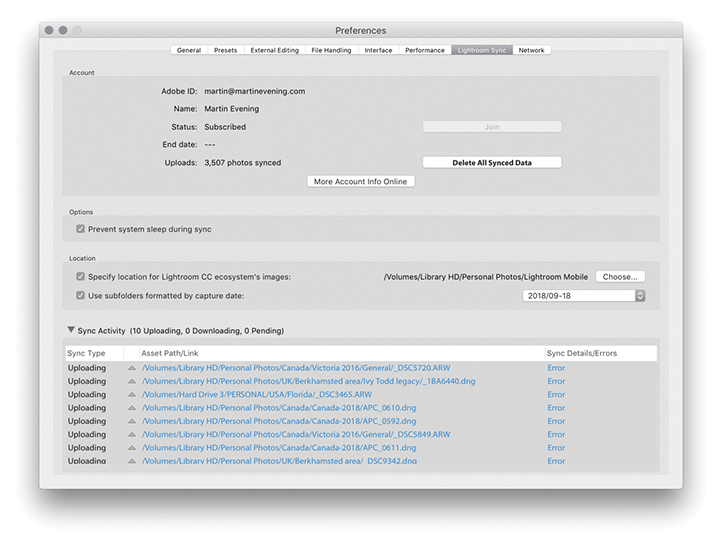Toggle Specify location for Lightroom CC images
722x545 pixels.
pyautogui.click(x=81, y=277)
